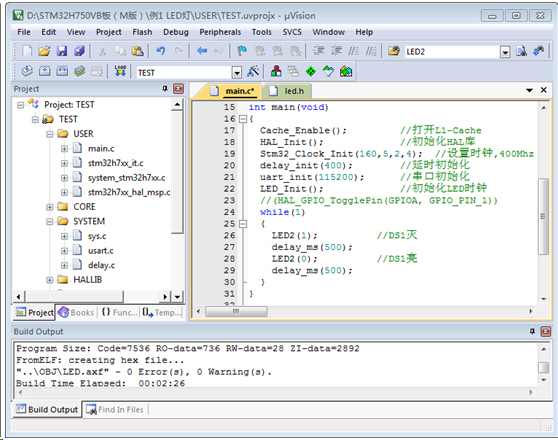Collapse the while-loop code fold at line 25

point(243,224)
